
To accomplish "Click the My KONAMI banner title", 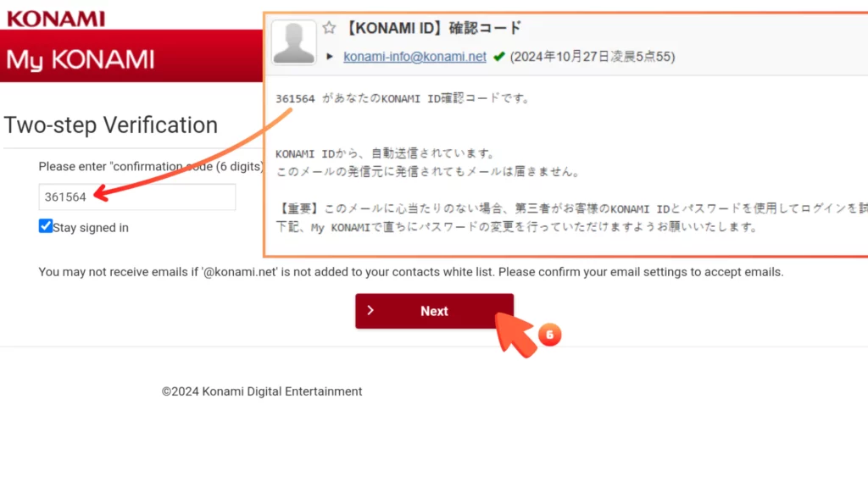I will (x=81, y=59).
